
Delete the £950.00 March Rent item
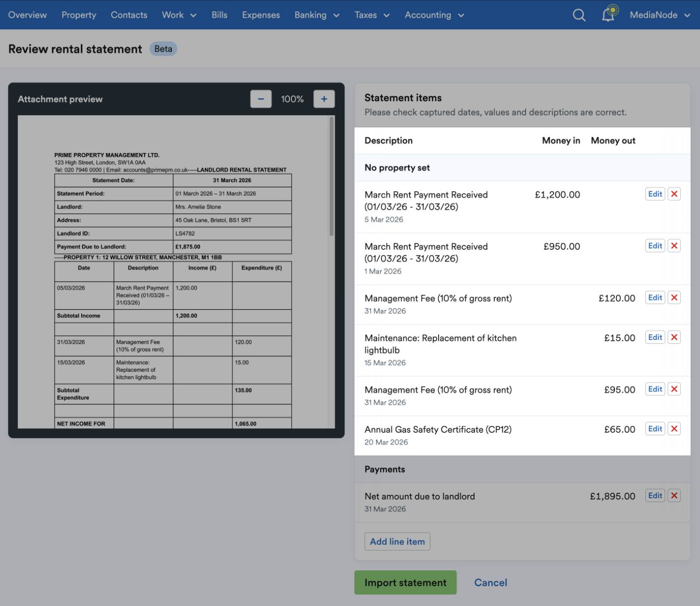tap(674, 245)
